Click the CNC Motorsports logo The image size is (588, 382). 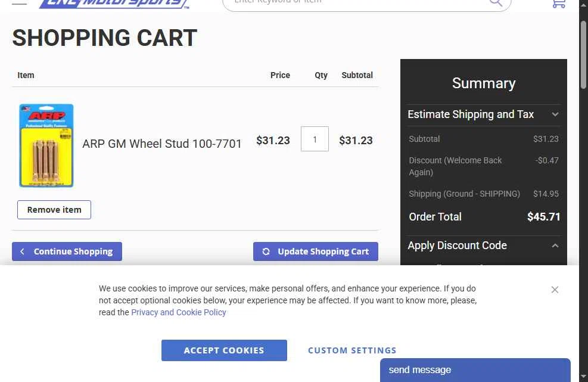(x=114, y=4)
